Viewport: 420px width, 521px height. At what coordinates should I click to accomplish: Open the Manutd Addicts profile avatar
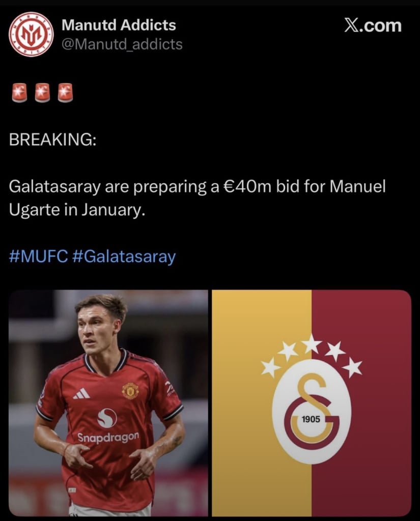tap(31, 34)
